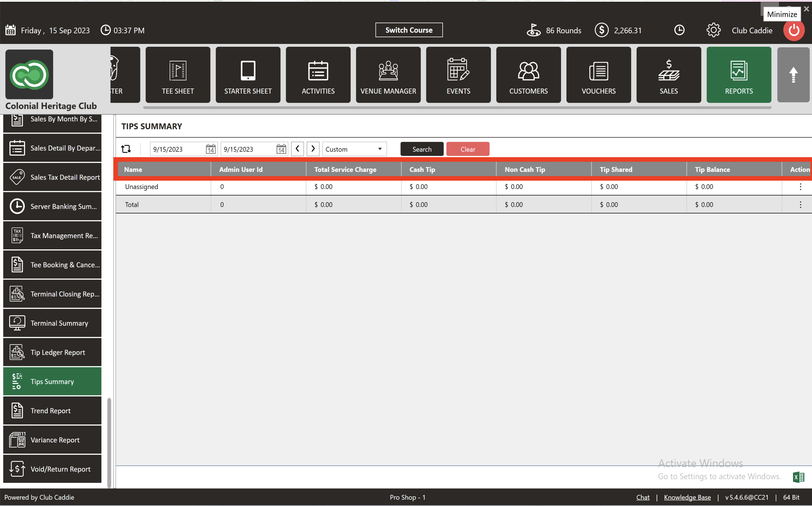This screenshot has width=812, height=506.
Task: Click the clock history icon in the header
Action: (679, 31)
